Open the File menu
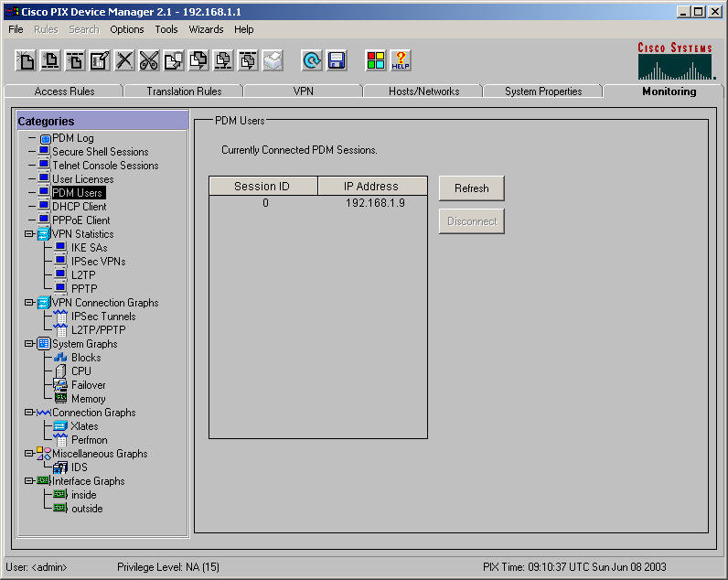 tap(16, 29)
